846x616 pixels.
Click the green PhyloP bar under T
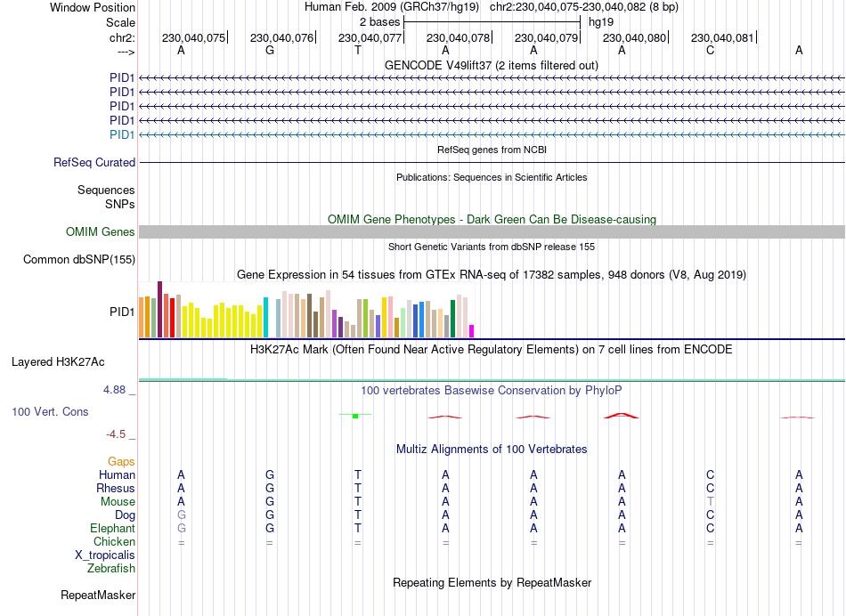coord(355,416)
